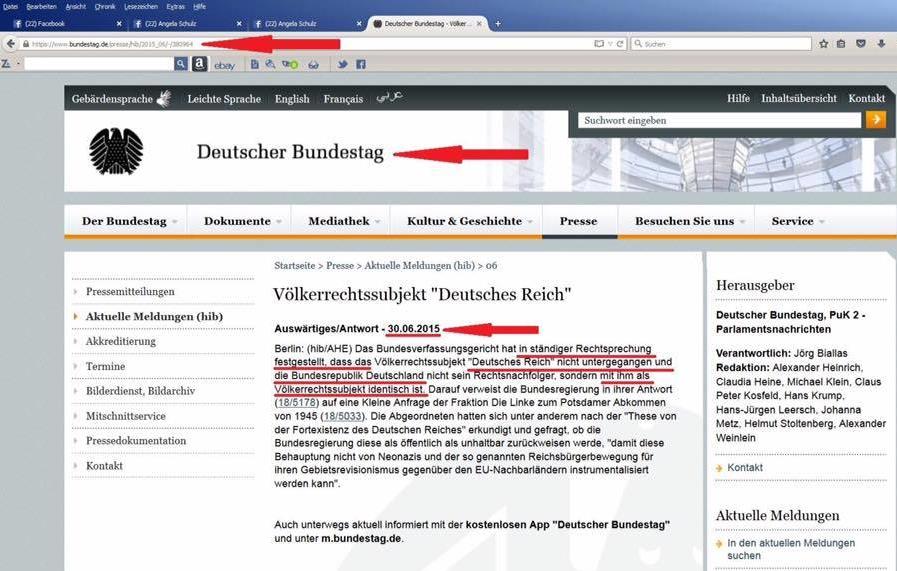The image size is (897, 571).
Task: Switch site to English
Action: point(292,98)
